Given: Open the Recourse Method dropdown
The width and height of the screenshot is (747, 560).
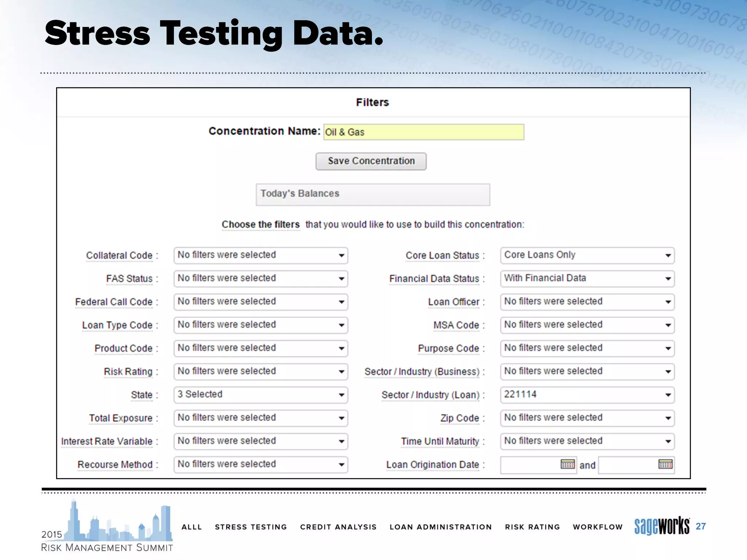Looking at the screenshot, I should [260, 464].
